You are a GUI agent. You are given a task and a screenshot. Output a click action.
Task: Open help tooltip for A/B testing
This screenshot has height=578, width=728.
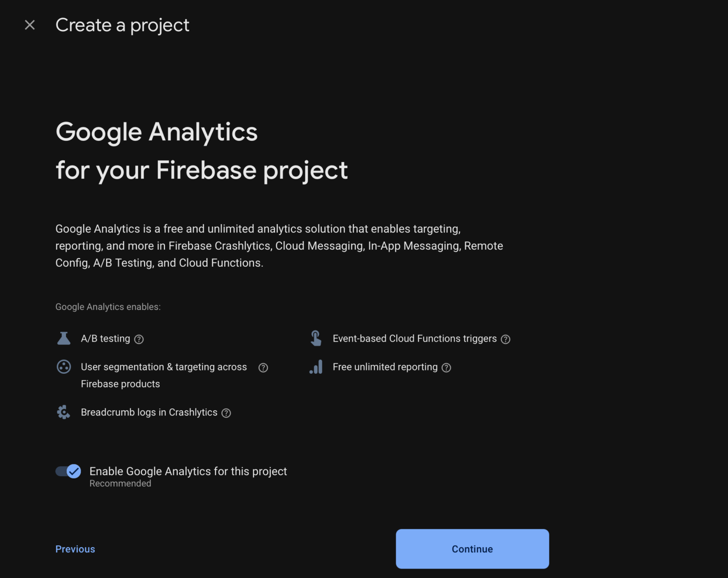click(139, 339)
